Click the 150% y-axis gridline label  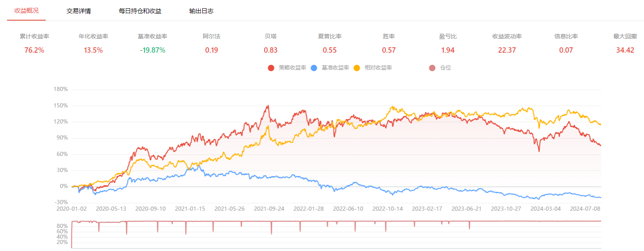tap(61, 106)
